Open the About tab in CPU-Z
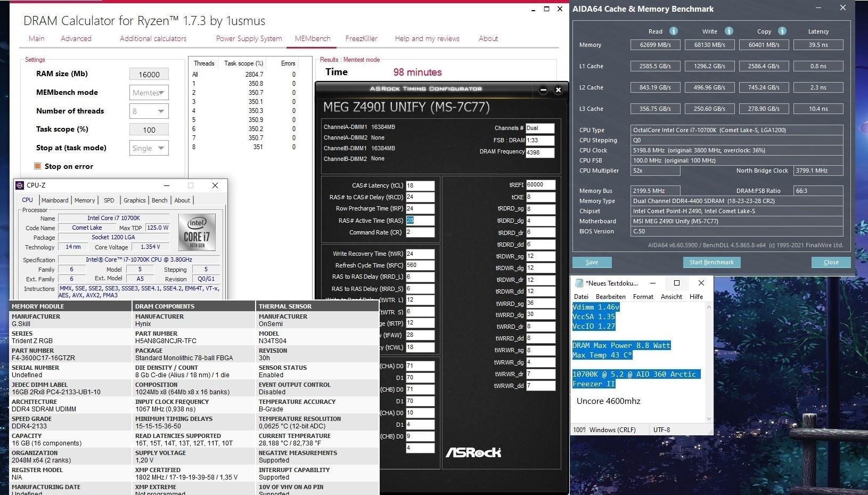Viewport: 868px width, 495px height. tap(182, 200)
